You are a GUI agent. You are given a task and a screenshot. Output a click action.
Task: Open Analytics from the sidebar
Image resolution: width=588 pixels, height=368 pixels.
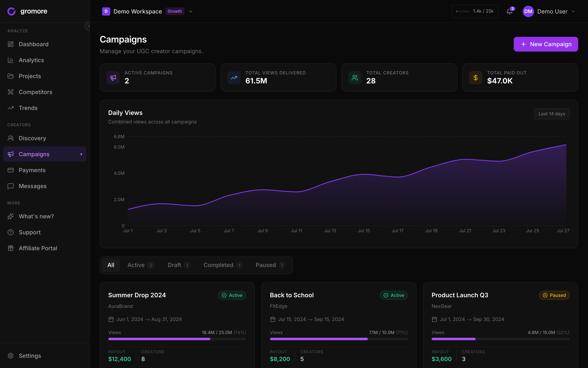[x=45, y=60]
